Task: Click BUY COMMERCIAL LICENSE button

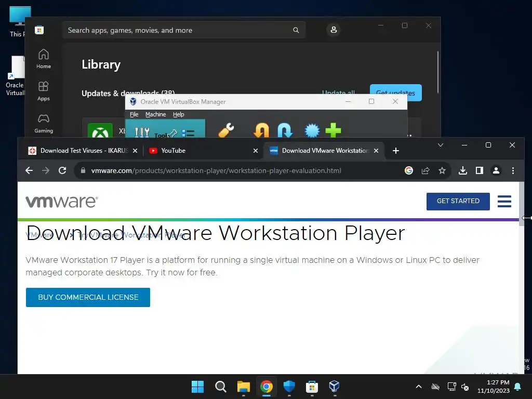Action: (88, 297)
